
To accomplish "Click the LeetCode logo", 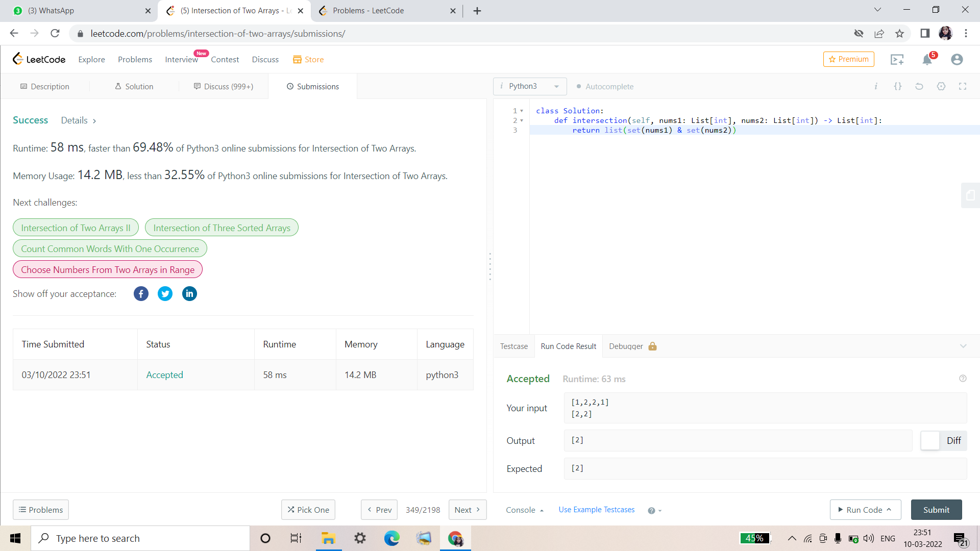I will click(x=39, y=59).
